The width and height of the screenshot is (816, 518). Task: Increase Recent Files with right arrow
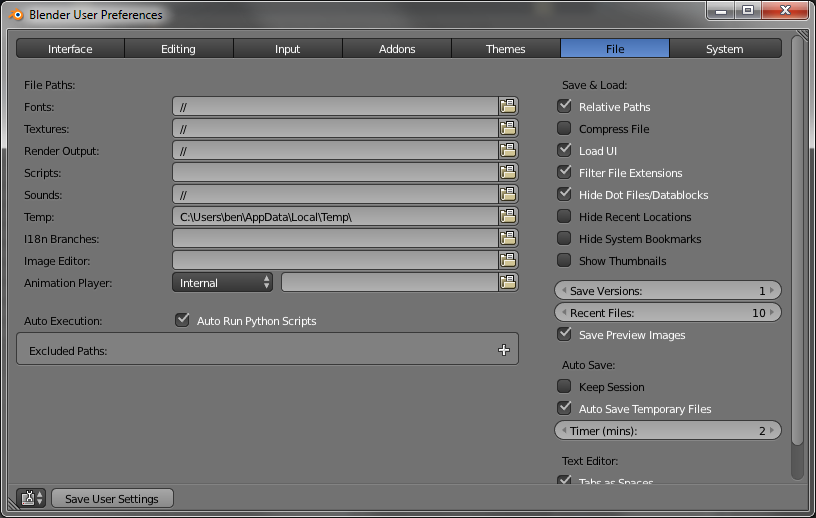(x=772, y=312)
